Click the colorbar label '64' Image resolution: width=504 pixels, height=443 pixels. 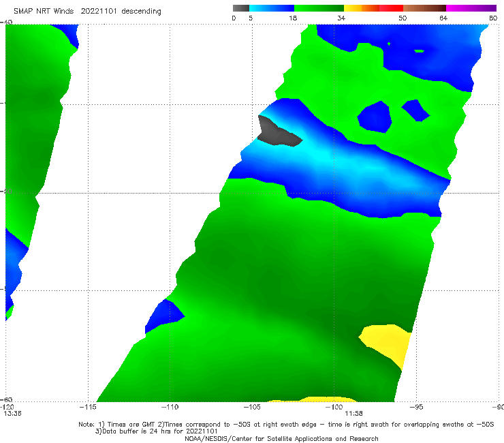pyautogui.click(x=443, y=18)
